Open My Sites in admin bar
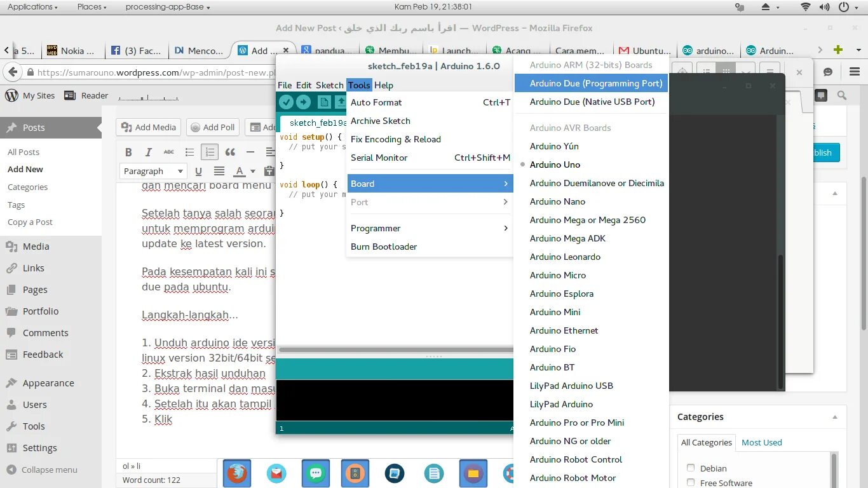Viewport: 868px width, 488px height. coord(31,95)
